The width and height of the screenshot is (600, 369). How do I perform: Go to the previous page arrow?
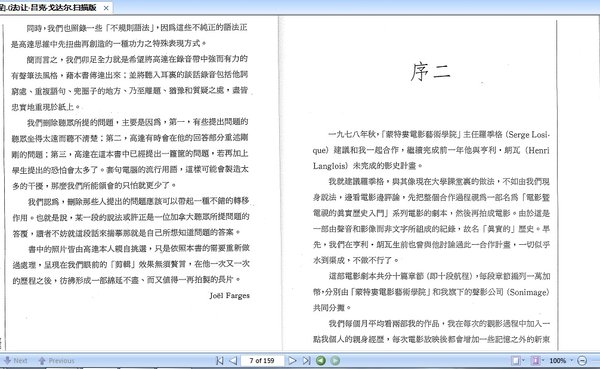[233, 361]
